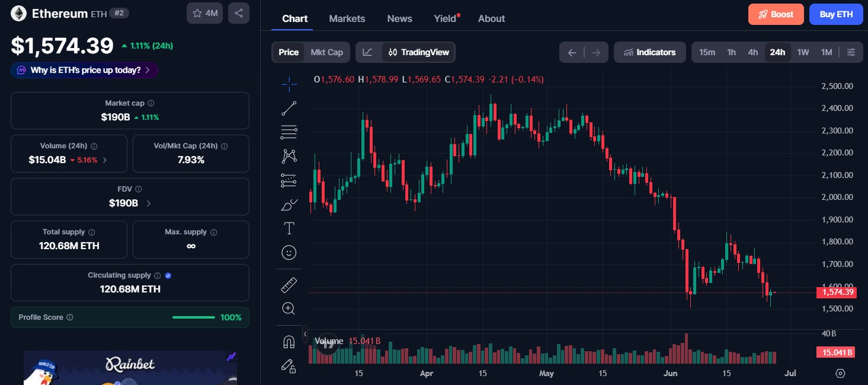Open the Markets tab
Screen dimensions: 868x385
(347, 18)
